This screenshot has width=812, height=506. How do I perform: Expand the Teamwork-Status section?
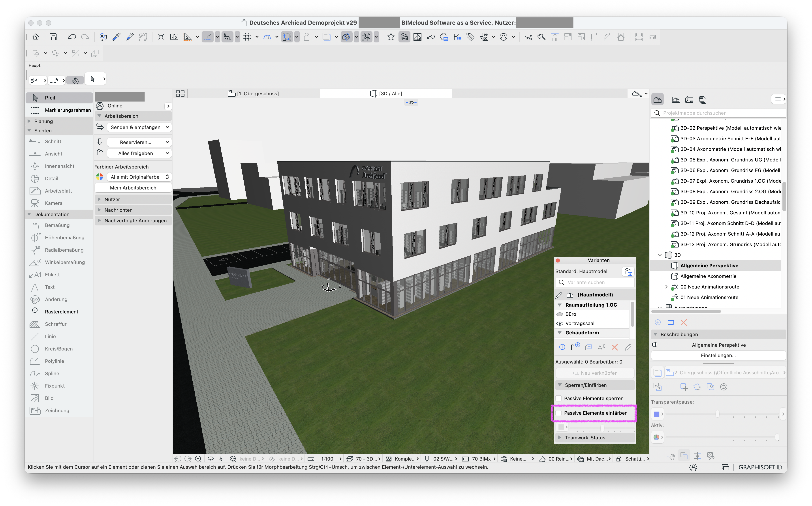click(x=560, y=438)
